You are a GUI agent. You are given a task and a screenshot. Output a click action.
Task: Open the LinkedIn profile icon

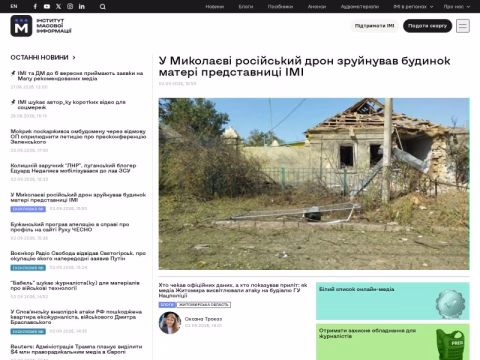[x=82, y=6]
